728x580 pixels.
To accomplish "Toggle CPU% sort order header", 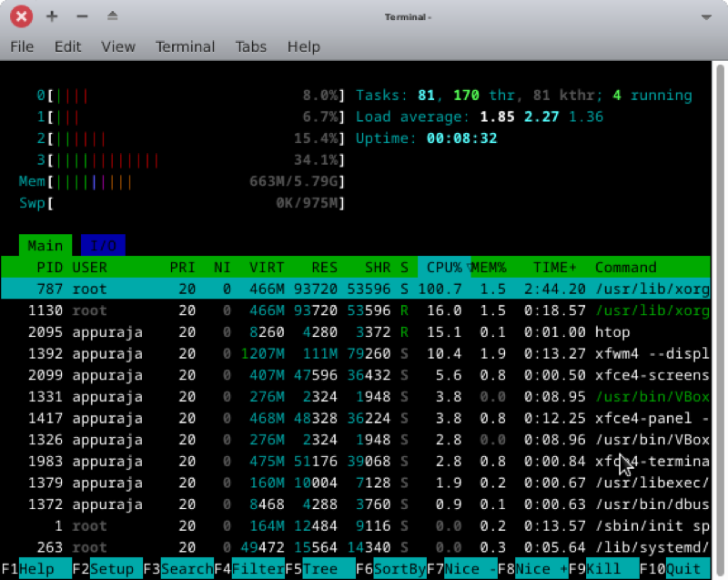I will [444, 268].
